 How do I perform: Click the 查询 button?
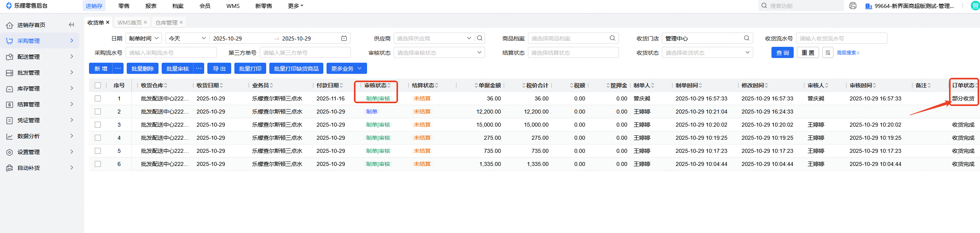click(x=782, y=53)
